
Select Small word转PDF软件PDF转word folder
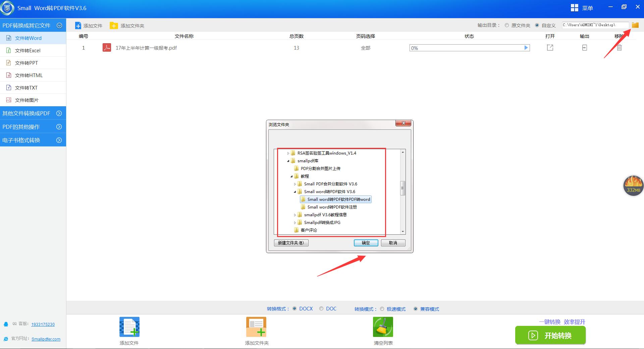pos(336,199)
